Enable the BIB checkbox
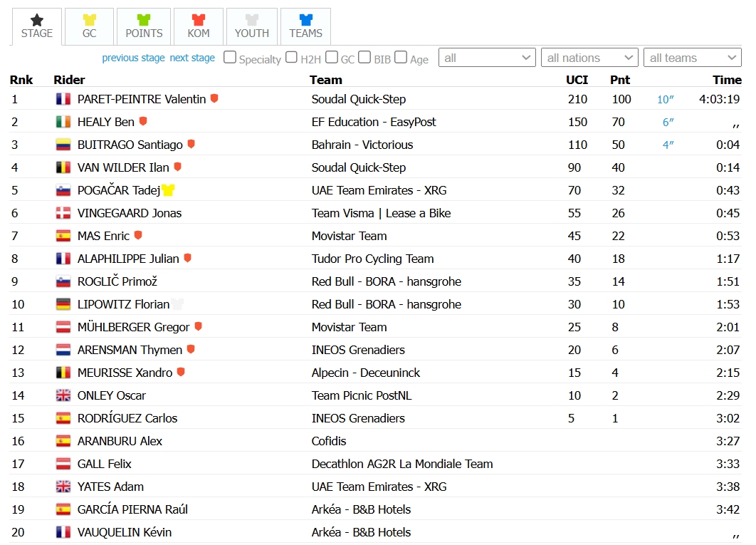Viewport: 756px width, 545px height. [x=364, y=58]
